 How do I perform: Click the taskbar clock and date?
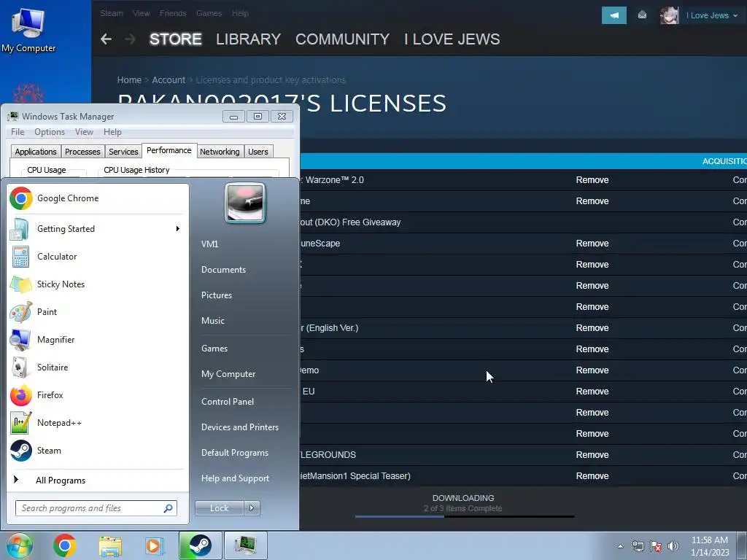tap(710, 546)
